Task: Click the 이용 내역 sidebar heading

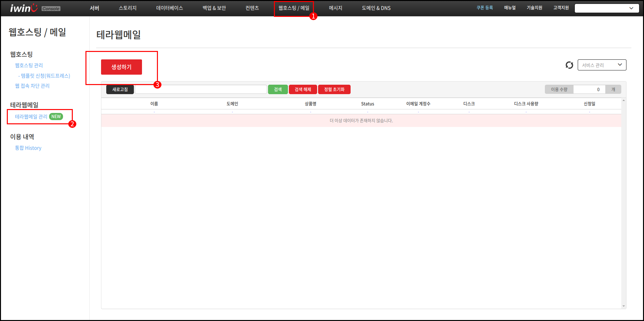Action: pos(22,137)
